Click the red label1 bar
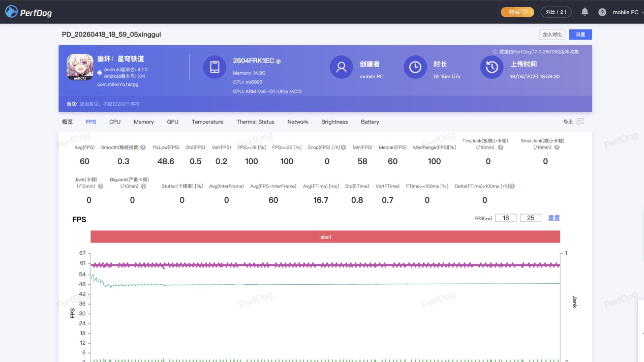 [x=325, y=237]
